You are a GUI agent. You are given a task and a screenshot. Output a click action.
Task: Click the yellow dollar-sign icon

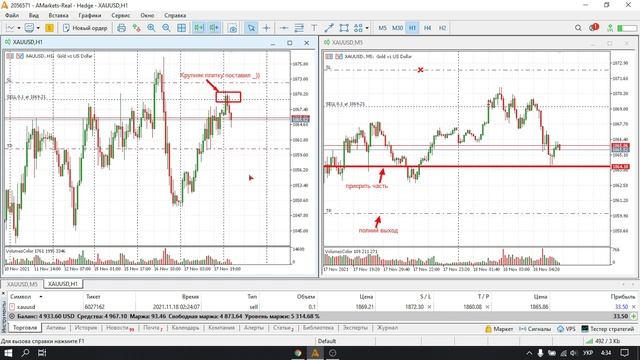(x=49, y=28)
